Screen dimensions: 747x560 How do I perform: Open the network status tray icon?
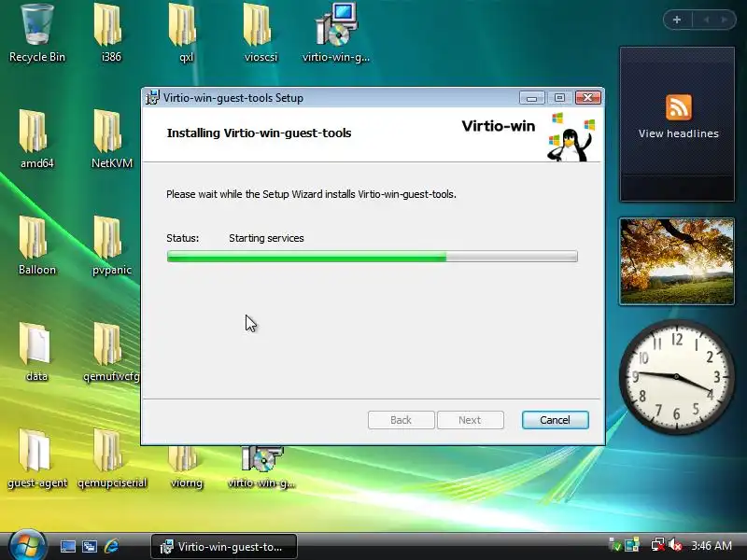[x=658, y=545]
